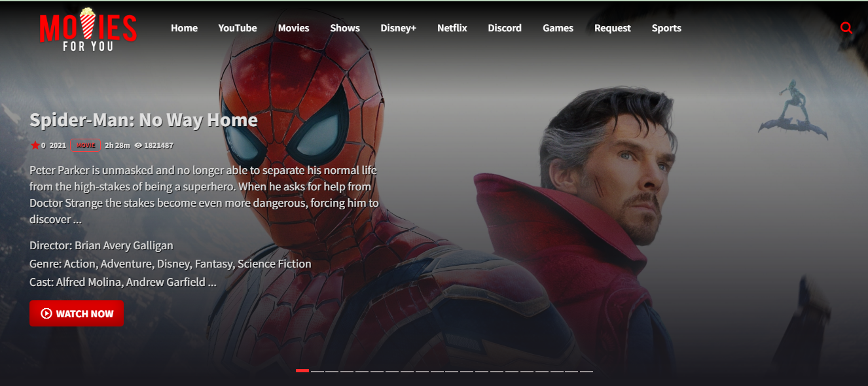
Task: Click the 2h 28m runtime text
Action: (x=117, y=145)
